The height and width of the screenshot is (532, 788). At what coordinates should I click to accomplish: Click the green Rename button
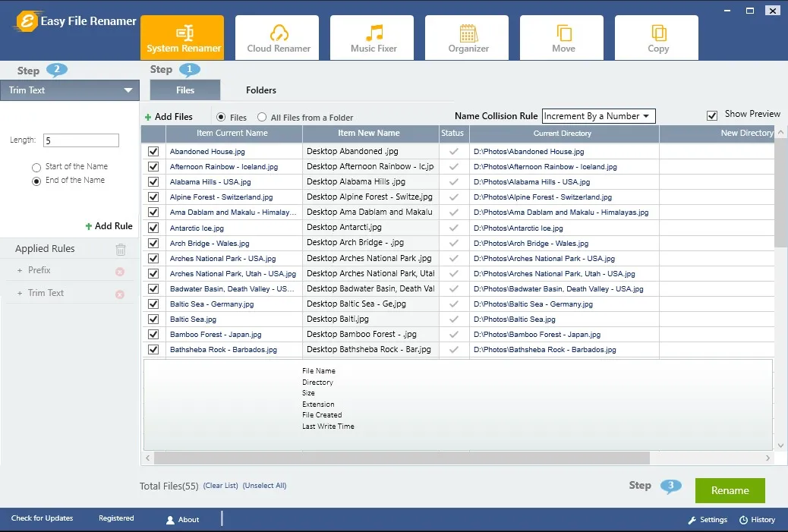(x=730, y=490)
